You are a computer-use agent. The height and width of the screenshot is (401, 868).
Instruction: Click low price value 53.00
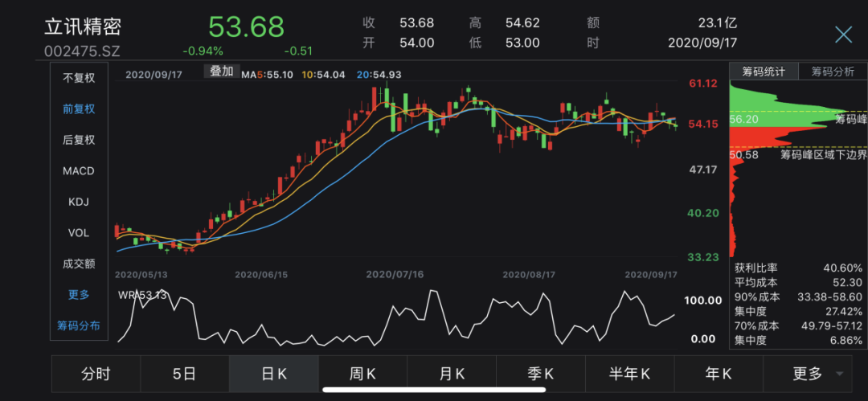(522, 43)
